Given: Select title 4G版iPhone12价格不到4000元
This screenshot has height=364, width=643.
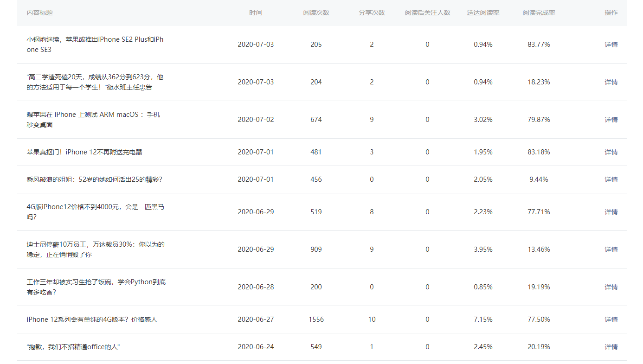Looking at the screenshot, I should (x=95, y=212).
